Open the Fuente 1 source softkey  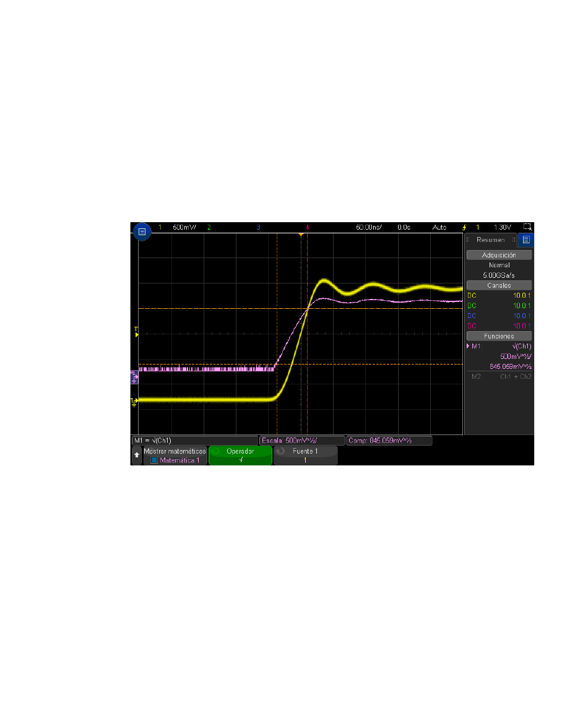click(305, 455)
